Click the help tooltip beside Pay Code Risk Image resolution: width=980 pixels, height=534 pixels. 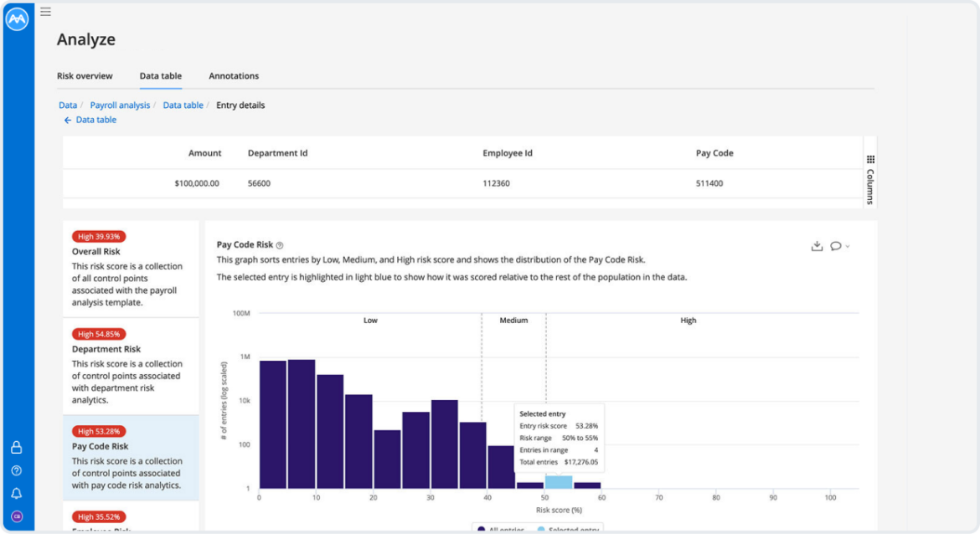(281, 243)
